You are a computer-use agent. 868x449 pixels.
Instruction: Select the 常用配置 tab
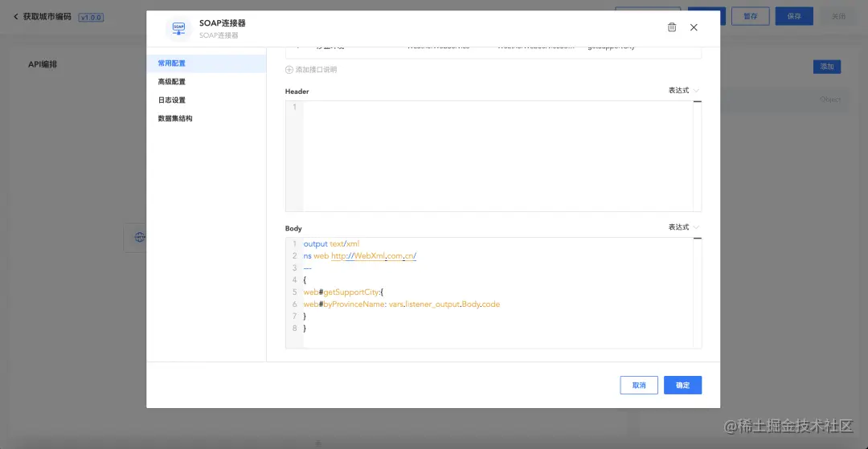click(x=206, y=63)
